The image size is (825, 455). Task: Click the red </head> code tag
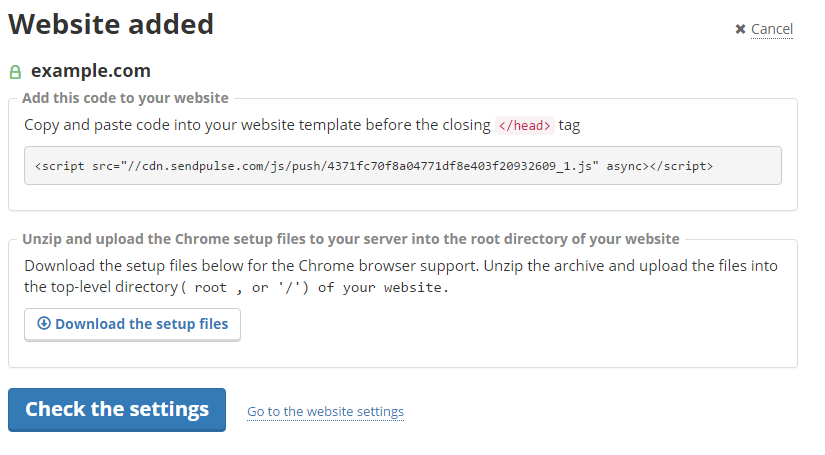click(525, 126)
